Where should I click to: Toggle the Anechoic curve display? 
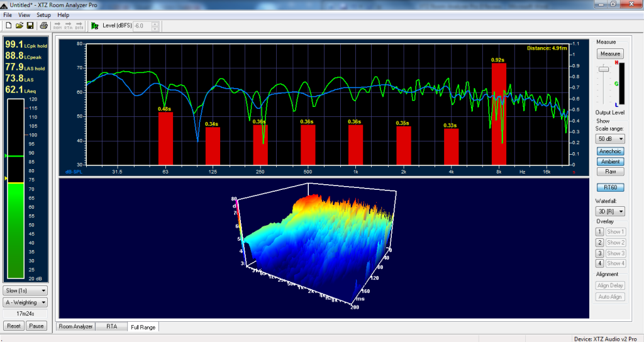pos(610,151)
